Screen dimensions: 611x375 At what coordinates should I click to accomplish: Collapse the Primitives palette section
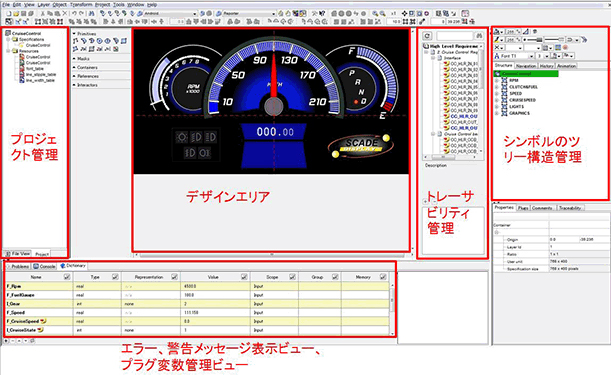pyautogui.click(x=74, y=34)
